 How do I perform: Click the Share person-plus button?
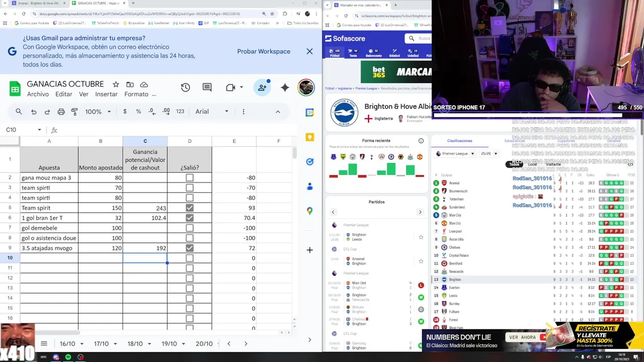262,87
